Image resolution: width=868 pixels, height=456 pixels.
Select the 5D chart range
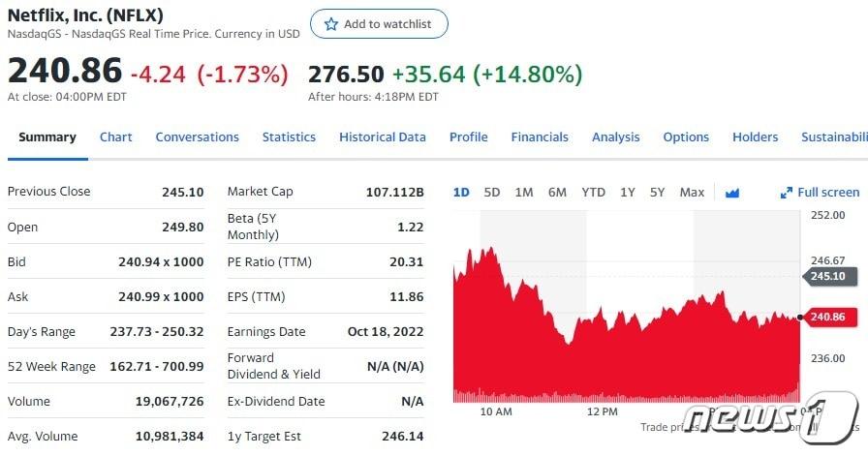click(x=492, y=193)
